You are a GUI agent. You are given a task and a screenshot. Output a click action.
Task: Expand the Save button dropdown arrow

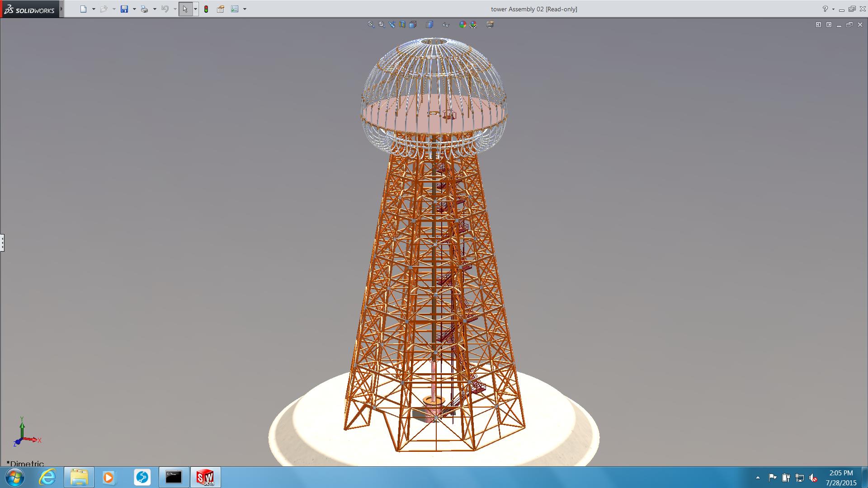[x=134, y=9]
